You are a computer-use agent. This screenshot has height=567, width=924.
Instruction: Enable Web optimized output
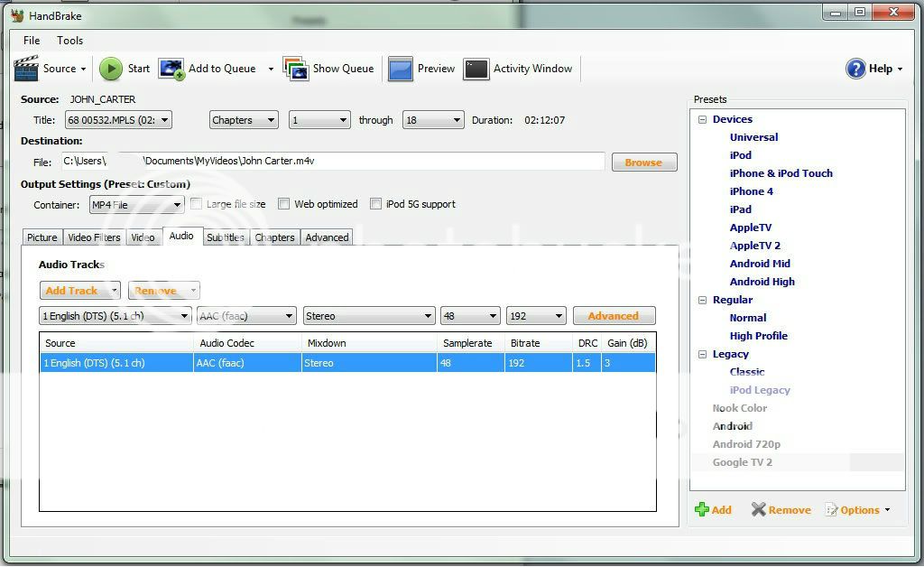[x=284, y=203]
